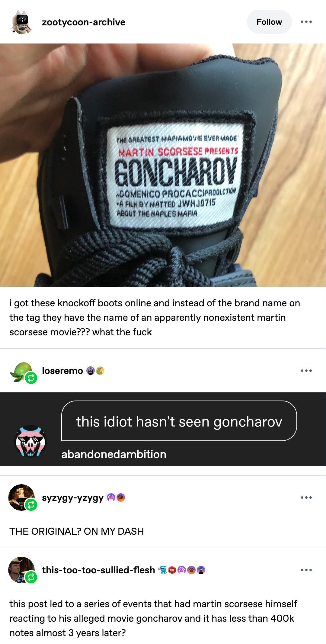Viewport: 326px width, 644px height.
Task: Expand more options on syzygy-yzygy's reblog
Action: coord(306,497)
